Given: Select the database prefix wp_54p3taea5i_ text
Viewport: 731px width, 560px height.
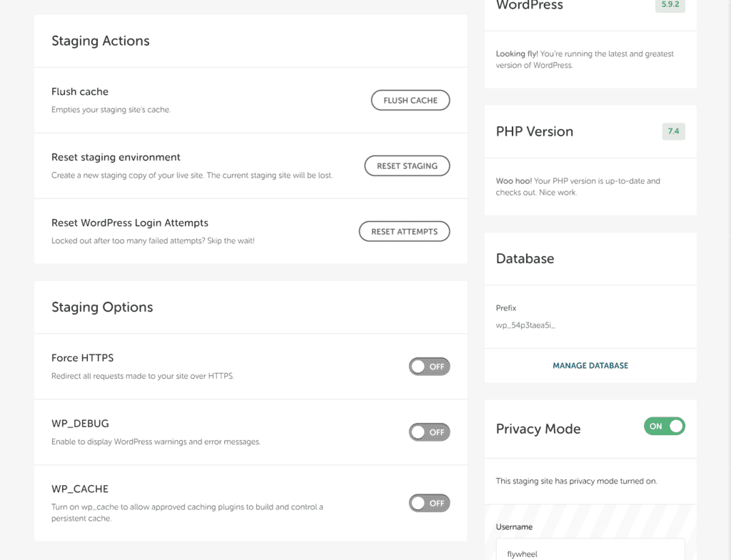Looking at the screenshot, I should click(525, 325).
